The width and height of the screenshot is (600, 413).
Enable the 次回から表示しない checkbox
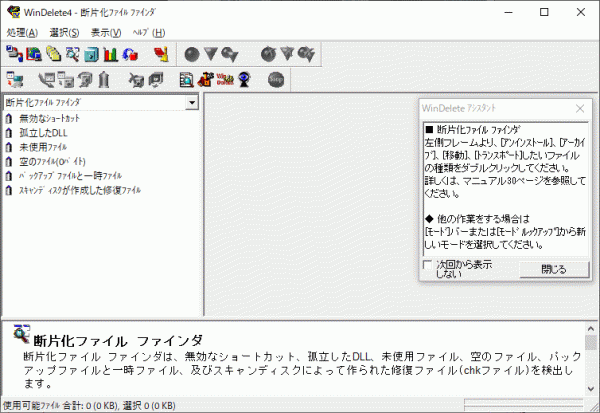point(428,266)
